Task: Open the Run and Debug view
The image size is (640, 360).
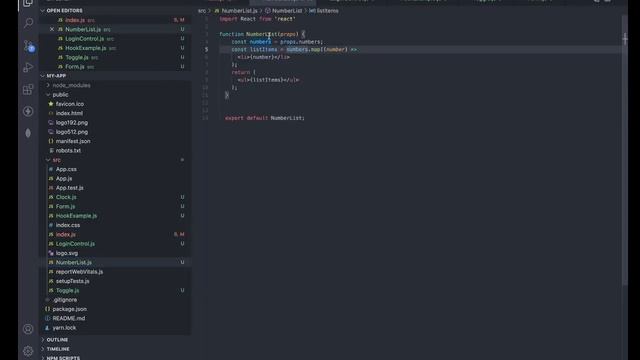Action: click(x=28, y=67)
